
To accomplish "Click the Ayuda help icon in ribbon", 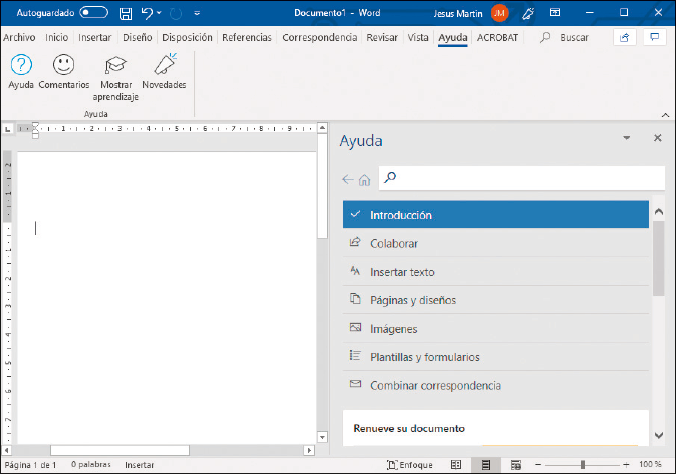I will coord(20,66).
